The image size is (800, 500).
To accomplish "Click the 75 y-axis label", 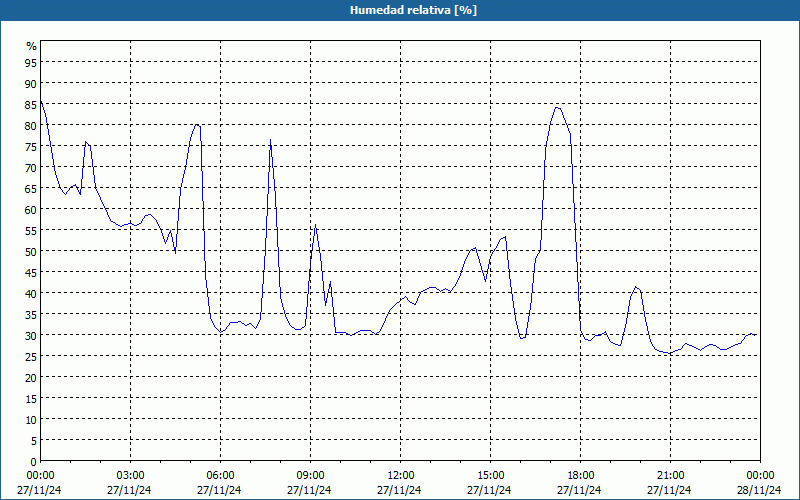I will point(32,146).
